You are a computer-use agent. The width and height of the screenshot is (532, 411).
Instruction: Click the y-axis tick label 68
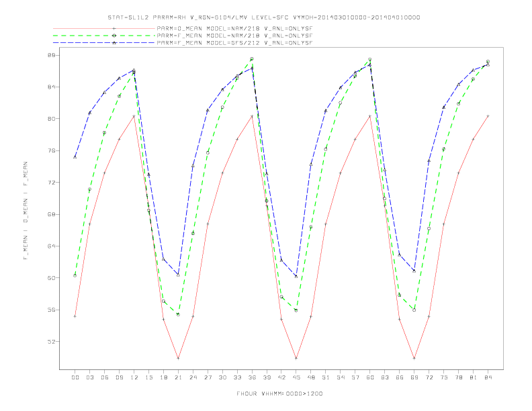coord(51,214)
